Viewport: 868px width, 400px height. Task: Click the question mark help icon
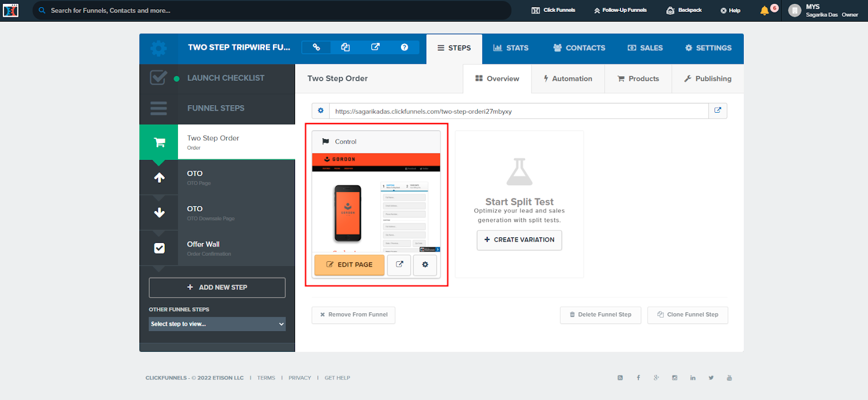pyautogui.click(x=404, y=47)
